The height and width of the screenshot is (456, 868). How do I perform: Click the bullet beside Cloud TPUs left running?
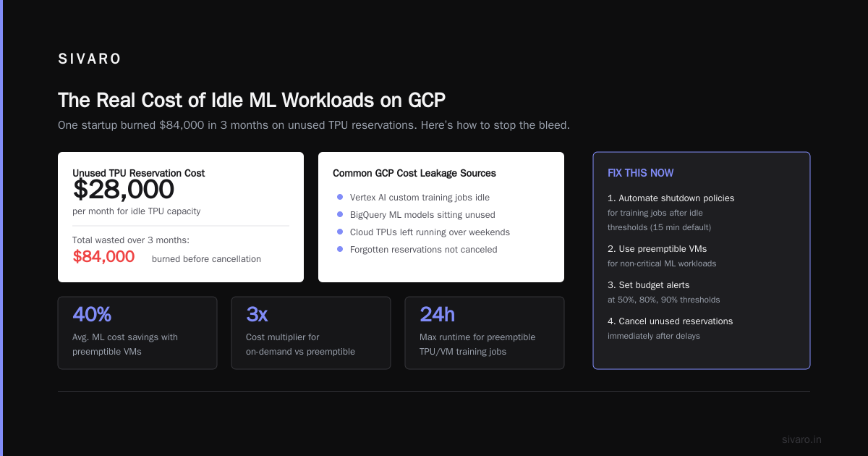[x=340, y=232]
